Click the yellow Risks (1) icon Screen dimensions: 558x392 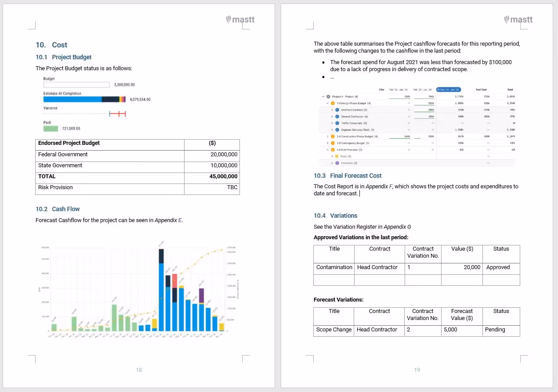(337, 156)
